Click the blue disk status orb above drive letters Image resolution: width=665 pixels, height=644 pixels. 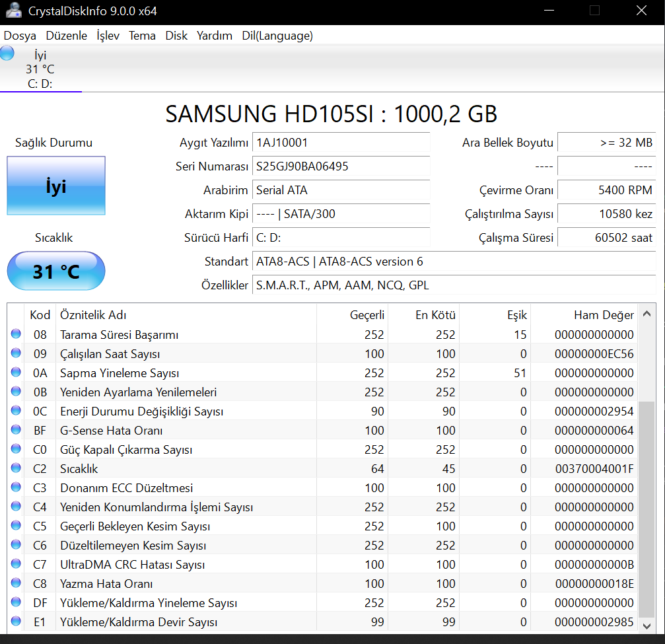pyautogui.click(x=7, y=54)
